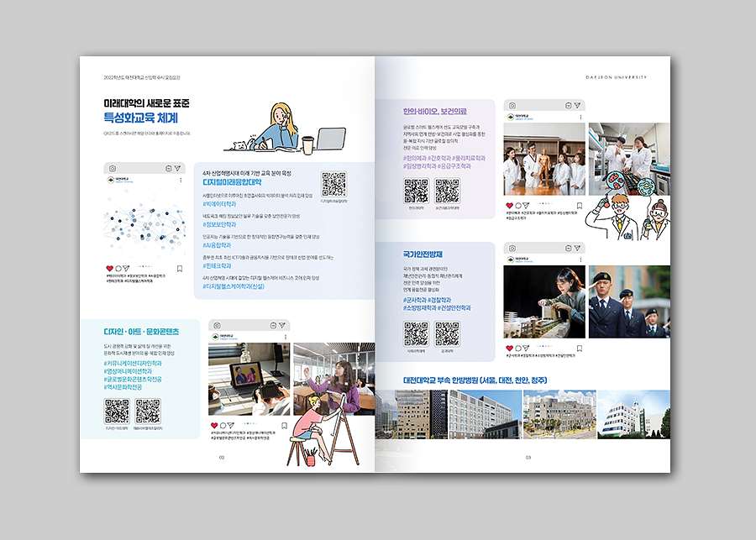
Task: Tap the camera icon above the tablet photo post
Action: pos(217,326)
